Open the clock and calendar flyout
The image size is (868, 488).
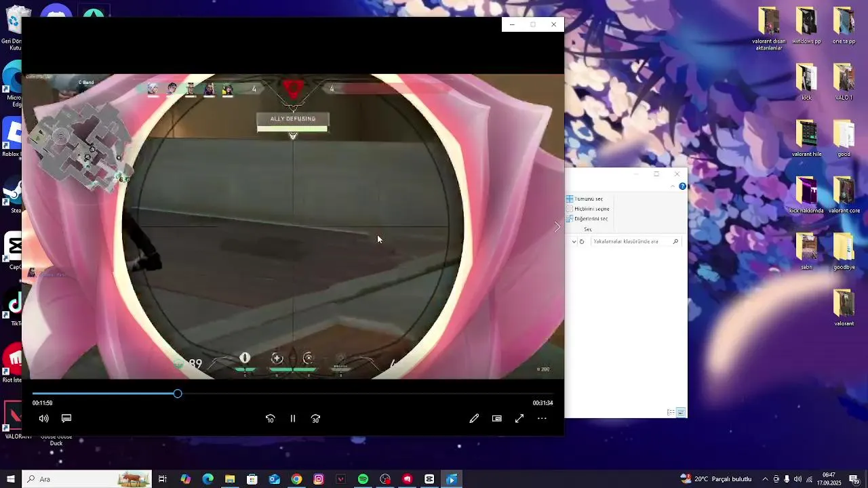830,479
